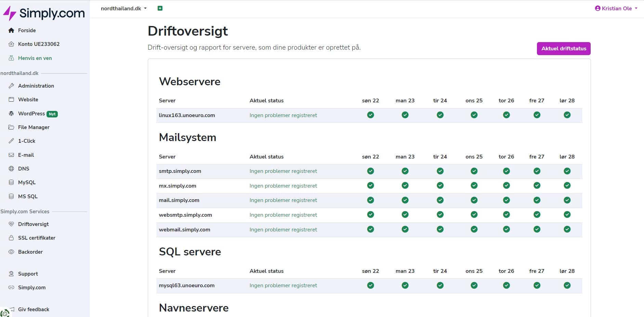Click the green plus icon beside nordthailand.dk
644x317 pixels.
[x=160, y=8]
